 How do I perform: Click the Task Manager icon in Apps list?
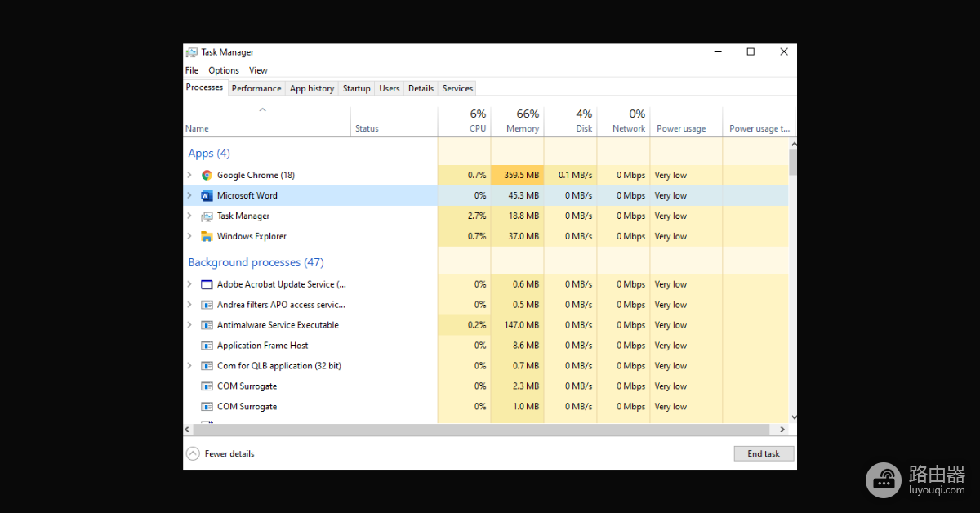207,216
